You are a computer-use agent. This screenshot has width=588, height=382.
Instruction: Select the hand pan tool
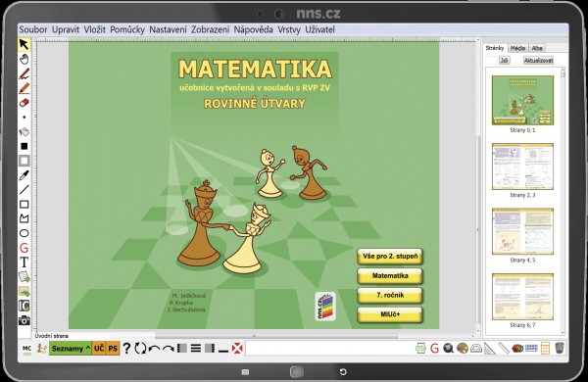24,59
